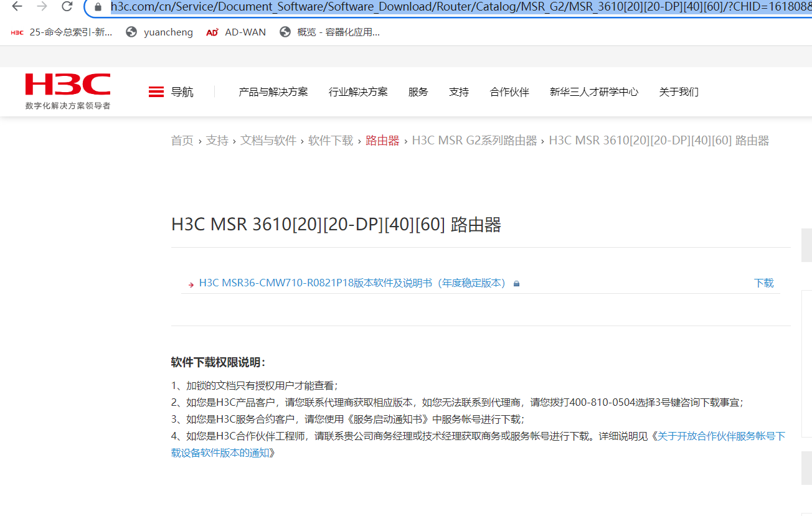Click the lock icon beside R0821P18 software
This screenshot has height=516, width=812.
[516, 284]
